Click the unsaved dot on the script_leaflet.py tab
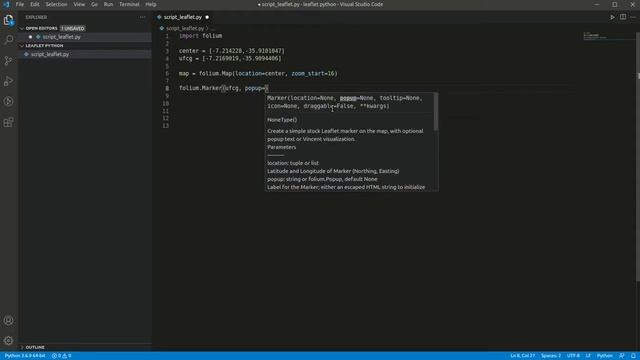The image size is (640, 360). 207,17
